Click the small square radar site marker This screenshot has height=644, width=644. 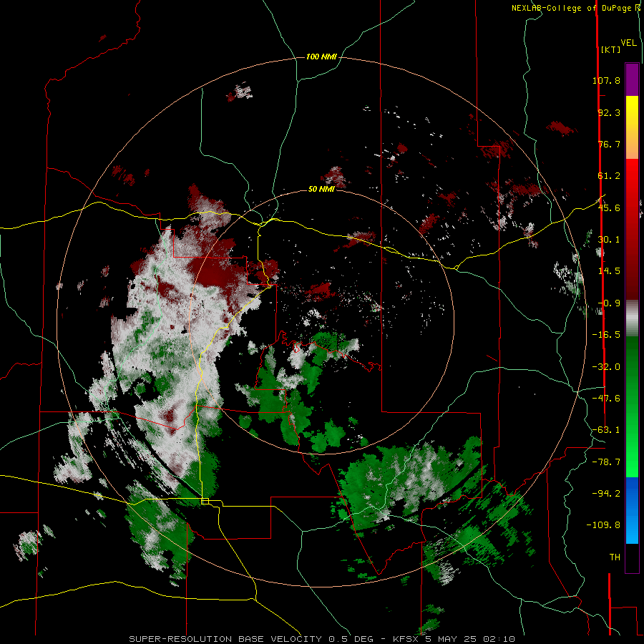[x=205, y=501]
